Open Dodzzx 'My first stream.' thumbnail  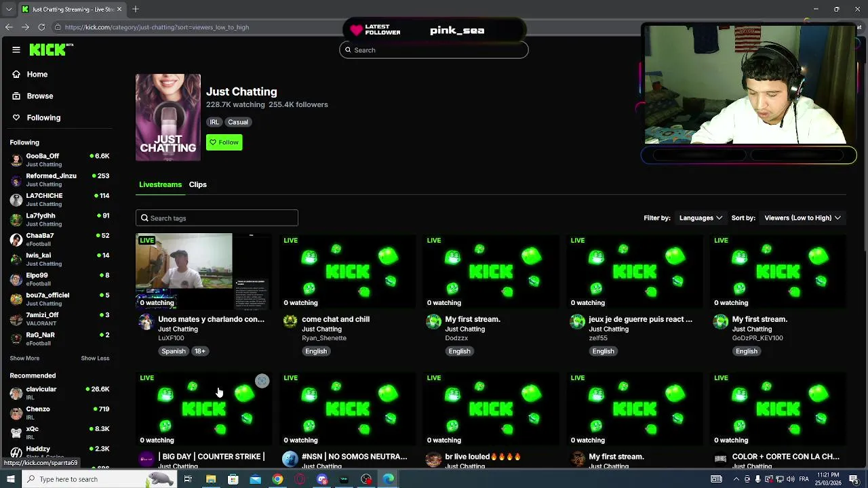(x=491, y=271)
